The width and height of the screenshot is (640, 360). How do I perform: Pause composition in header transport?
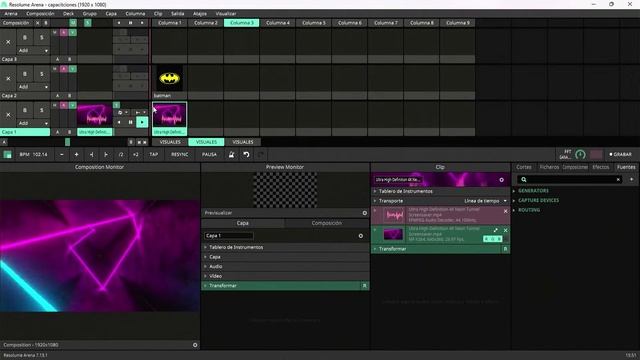coord(131,23)
